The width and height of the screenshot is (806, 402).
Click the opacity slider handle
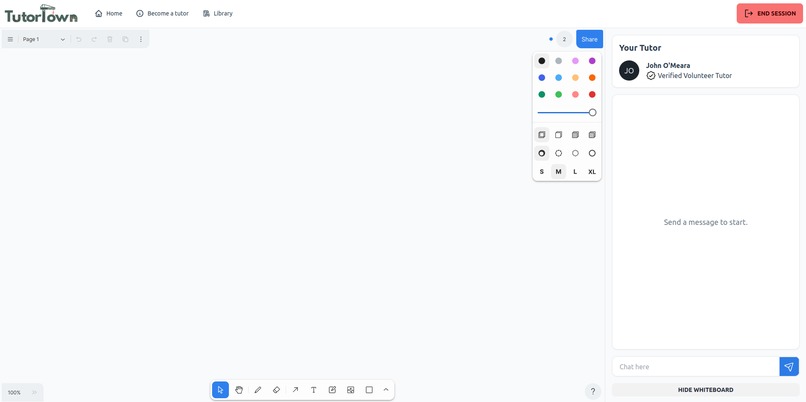point(593,113)
